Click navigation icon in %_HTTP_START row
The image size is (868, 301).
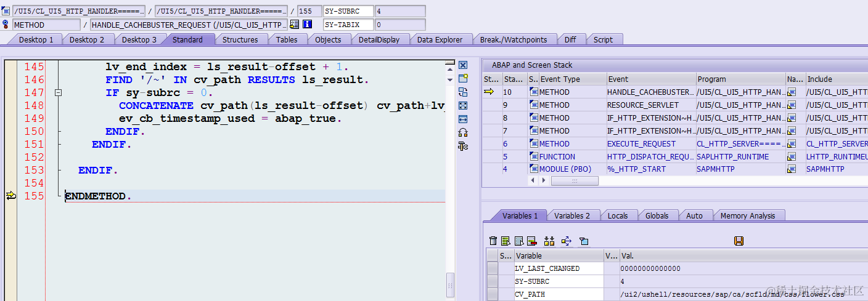click(792, 169)
